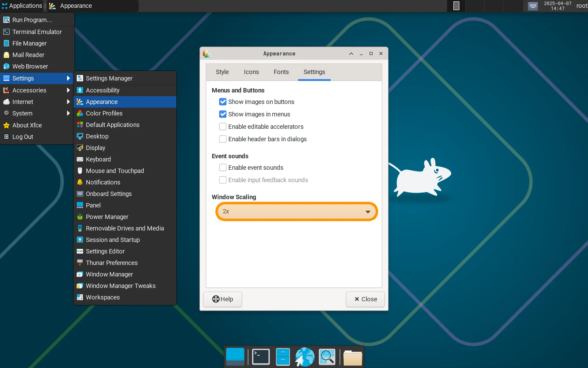Open the web browser globe in dock
The width and height of the screenshot is (588, 368).
[305, 356]
